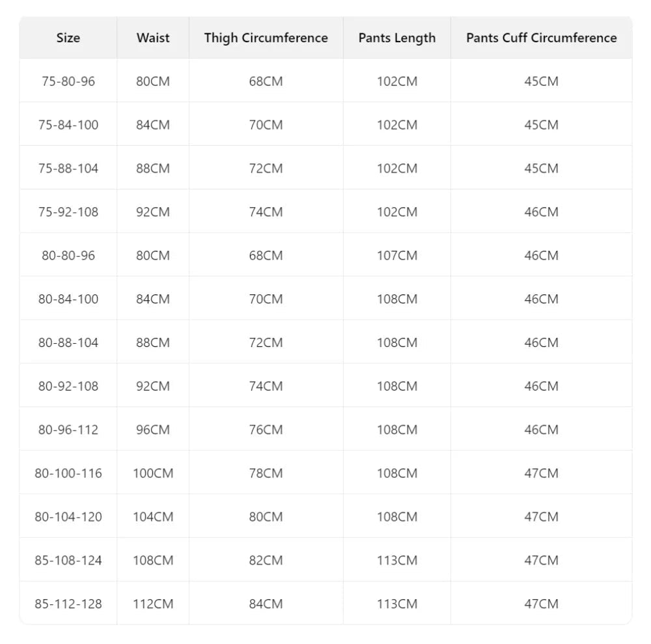Click the Waist column header

pyautogui.click(x=153, y=38)
